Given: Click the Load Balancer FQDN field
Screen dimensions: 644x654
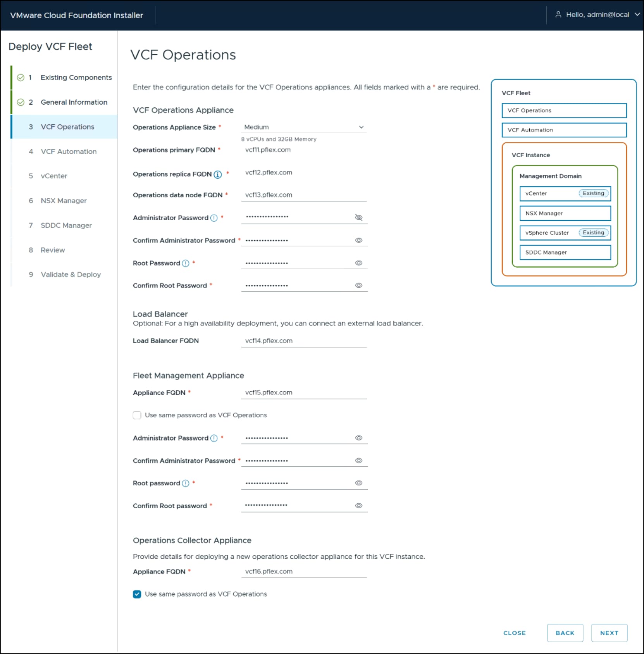Looking at the screenshot, I should pos(304,341).
